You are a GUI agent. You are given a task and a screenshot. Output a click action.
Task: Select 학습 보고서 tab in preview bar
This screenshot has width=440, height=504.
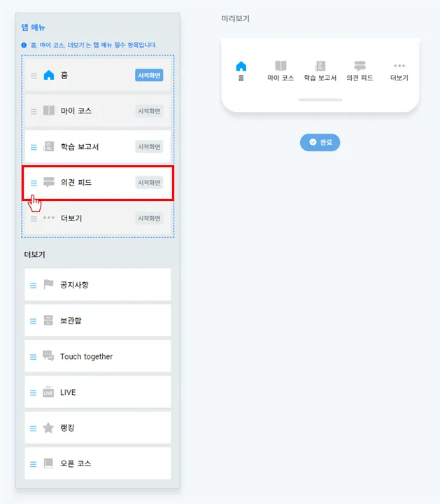coord(320,71)
